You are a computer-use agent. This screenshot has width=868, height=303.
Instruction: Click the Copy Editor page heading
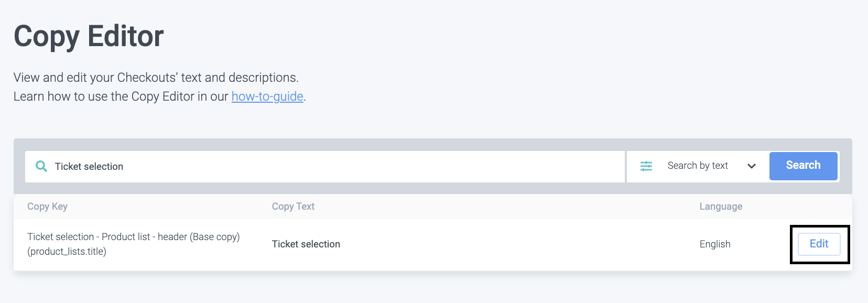89,36
